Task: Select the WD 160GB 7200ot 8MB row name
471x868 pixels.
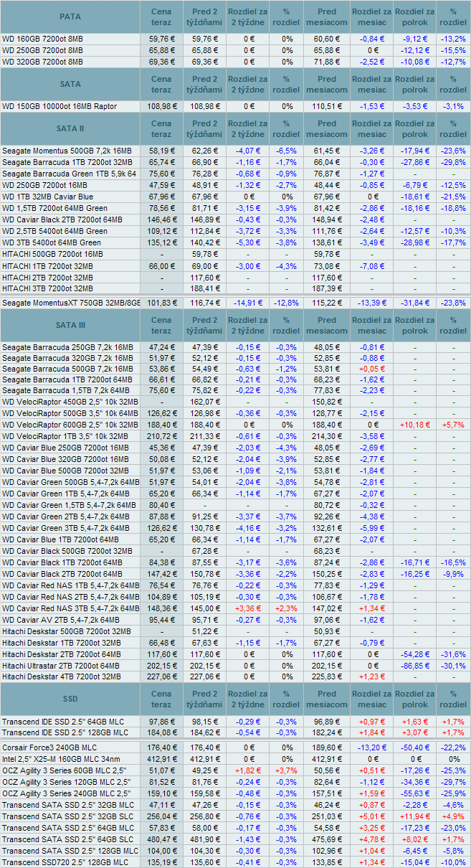Action: (42, 39)
